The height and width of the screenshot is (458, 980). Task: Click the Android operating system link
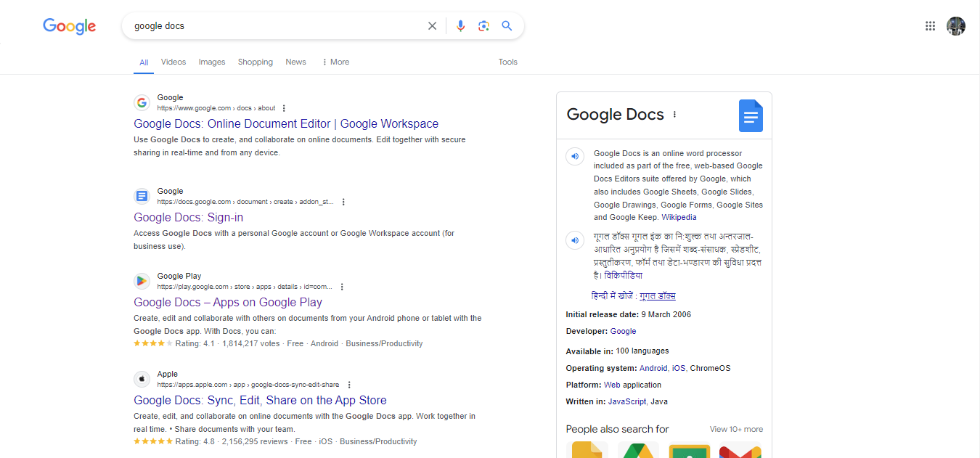653,368
